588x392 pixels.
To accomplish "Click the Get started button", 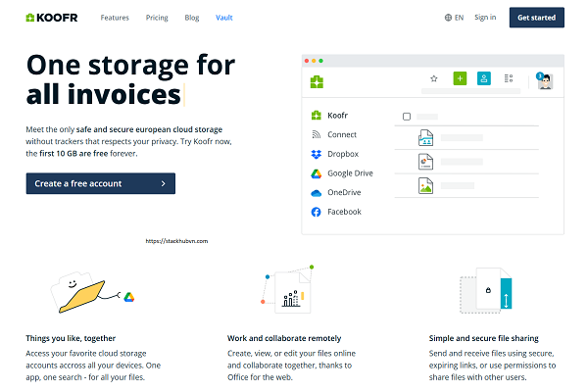I will point(537,18).
